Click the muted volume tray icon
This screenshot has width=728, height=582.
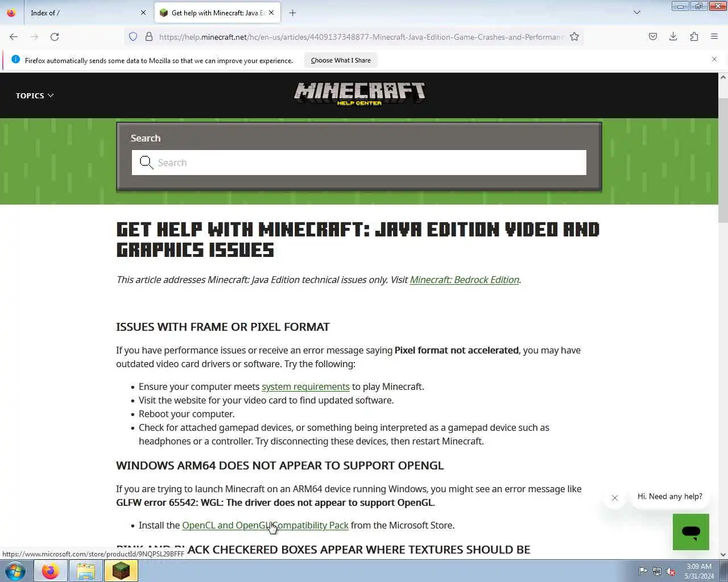(x=671, y=571)
